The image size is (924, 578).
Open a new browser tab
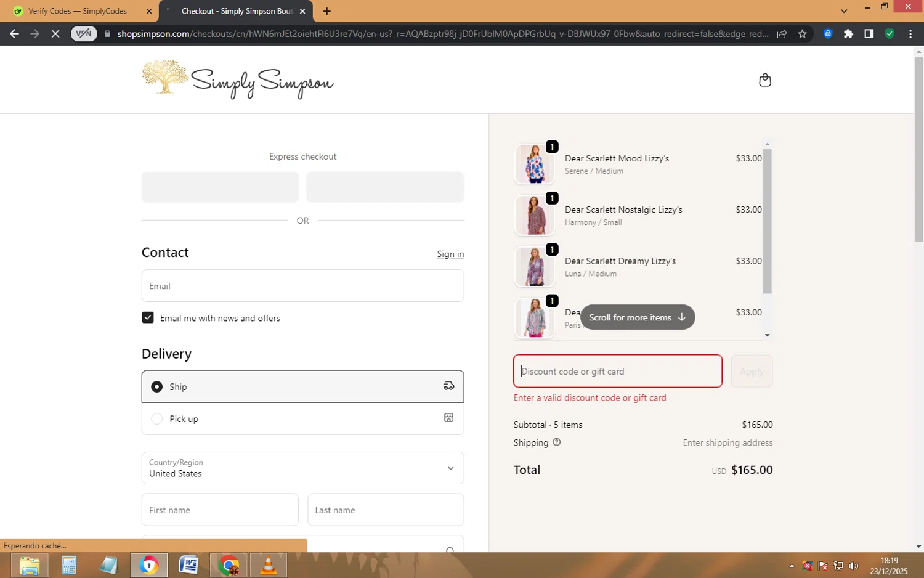click(326, 11)
